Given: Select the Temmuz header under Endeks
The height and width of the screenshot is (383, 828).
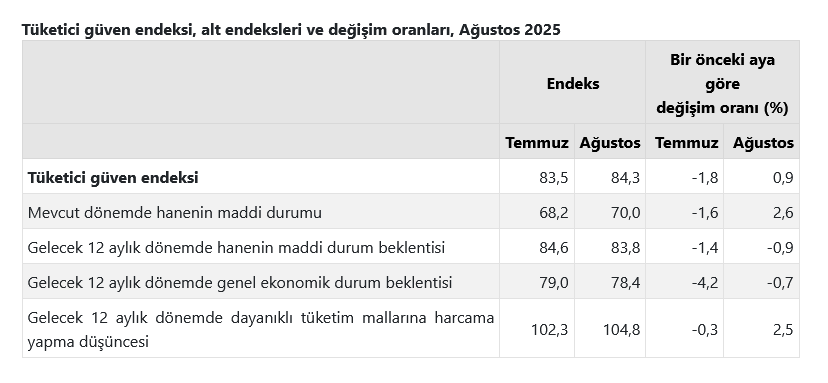Looking at the screenshot, I should click(537, 142).
